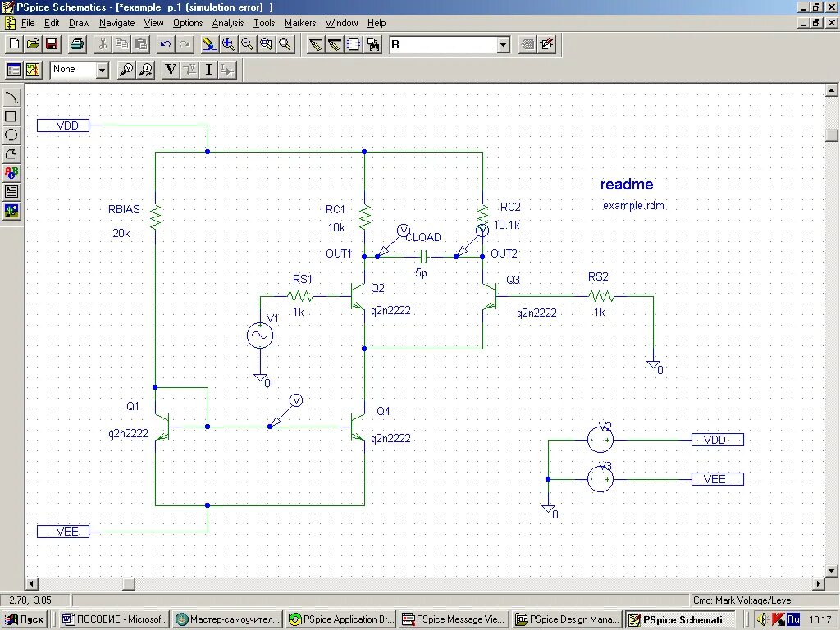Run the Simulate icon
The image size is (840, 630).
[33, 70]
